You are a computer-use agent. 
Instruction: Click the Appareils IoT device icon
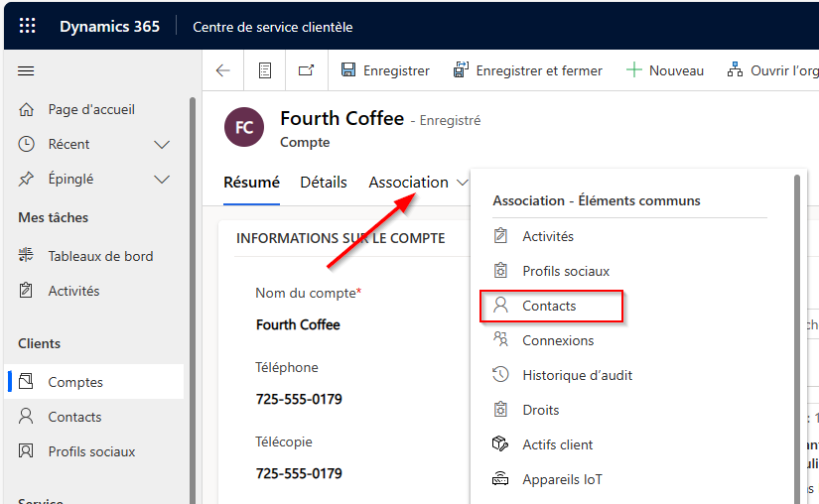(x=500, y=478)
